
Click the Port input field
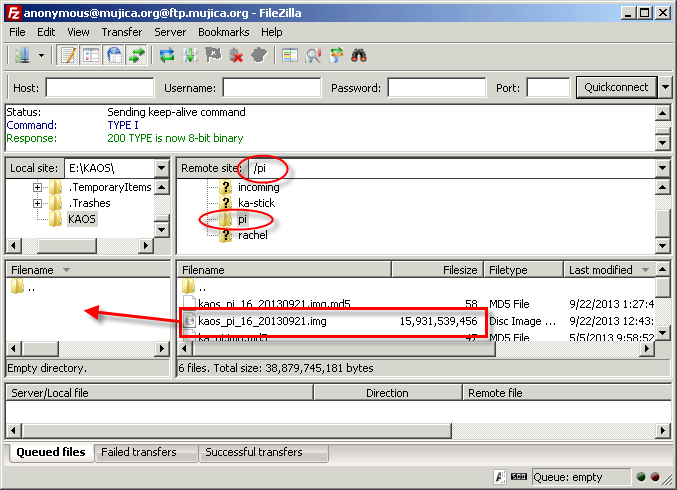tap(548, 88)
